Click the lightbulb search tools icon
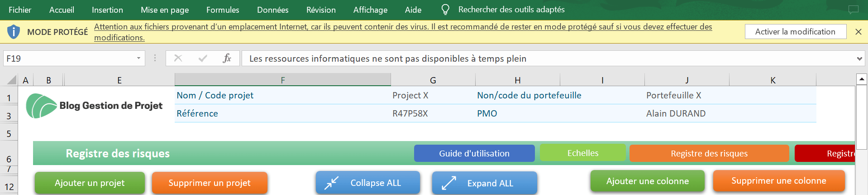This screenshot has height=195, width=868. point(445,10)
